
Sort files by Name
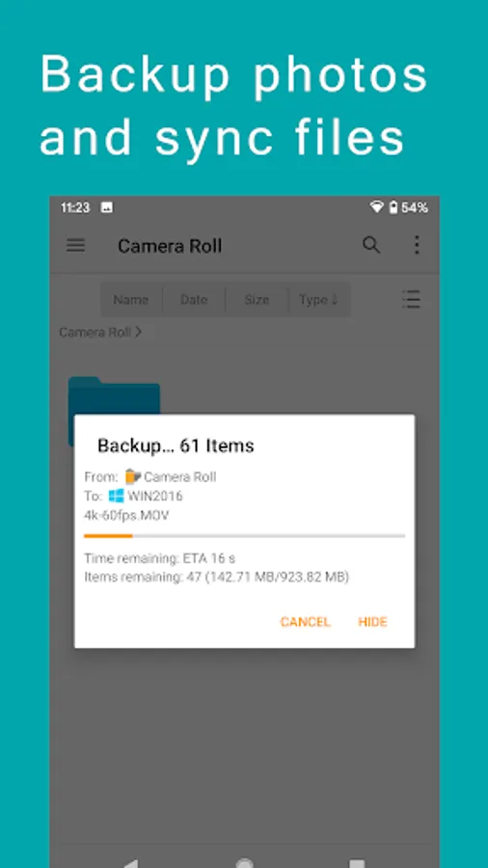131,300
